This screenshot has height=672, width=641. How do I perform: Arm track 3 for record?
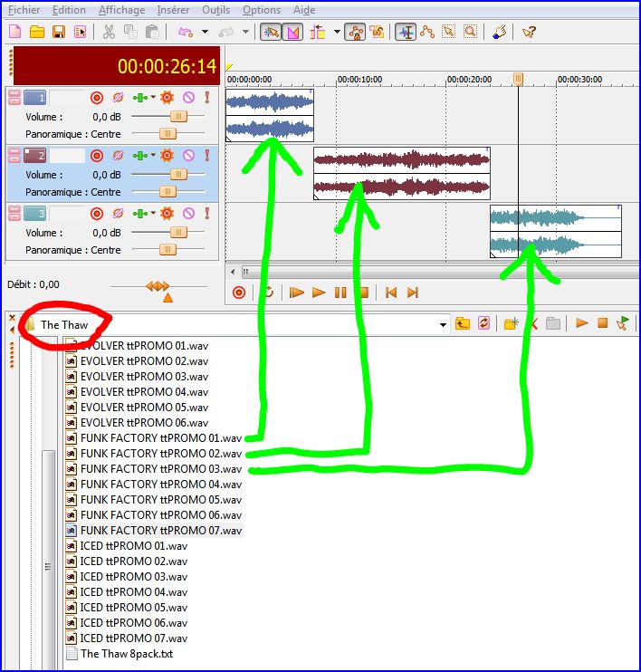tap(97, 214)
